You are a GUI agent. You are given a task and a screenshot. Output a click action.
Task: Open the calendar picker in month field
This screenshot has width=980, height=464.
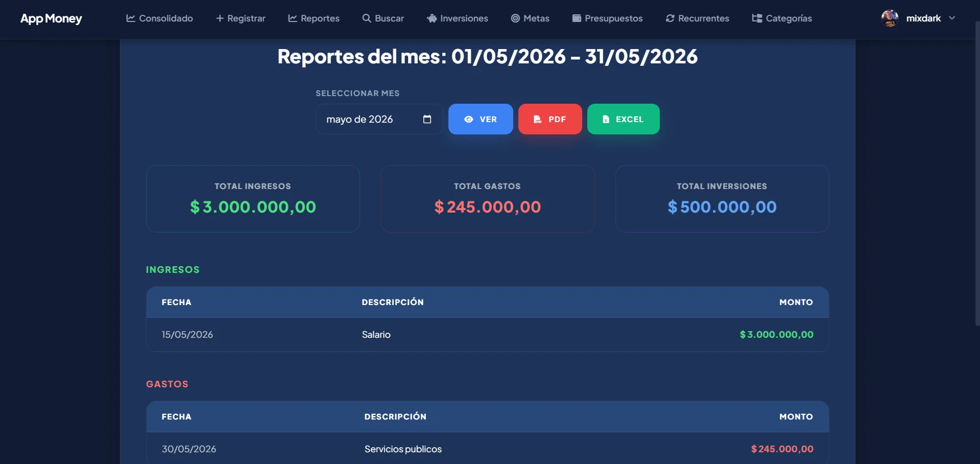[x=427, y=119]
